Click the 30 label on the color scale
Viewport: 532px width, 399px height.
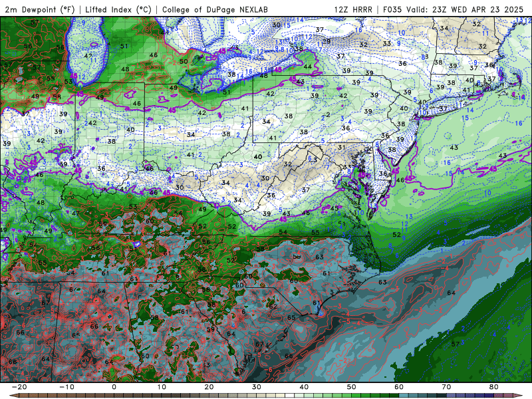pos(257,387)
